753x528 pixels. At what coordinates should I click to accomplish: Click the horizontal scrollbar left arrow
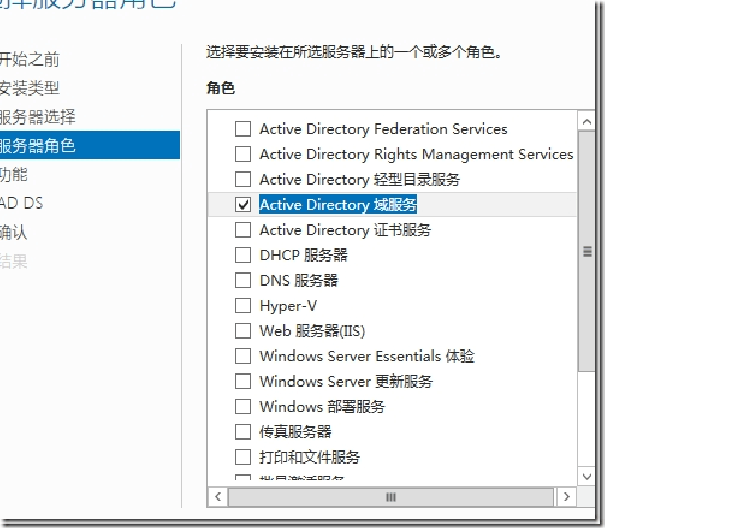tap(218, 496)
